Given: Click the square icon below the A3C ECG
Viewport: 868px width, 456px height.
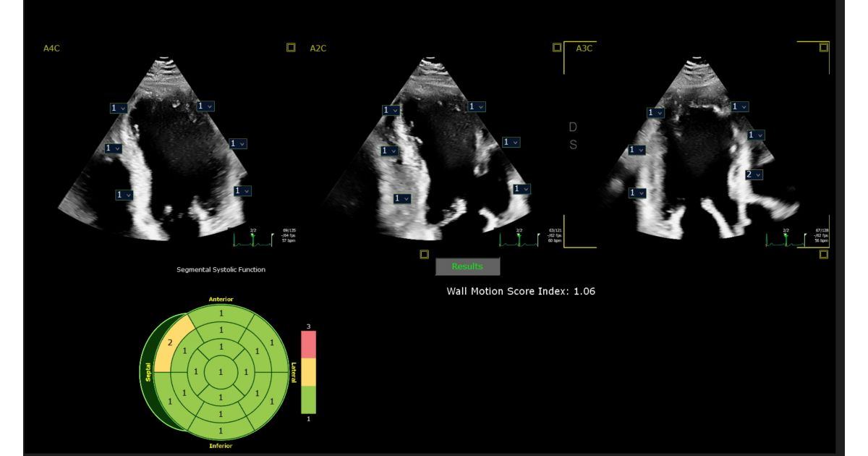Looking at the screenshot, I should (x=824, y=254).
